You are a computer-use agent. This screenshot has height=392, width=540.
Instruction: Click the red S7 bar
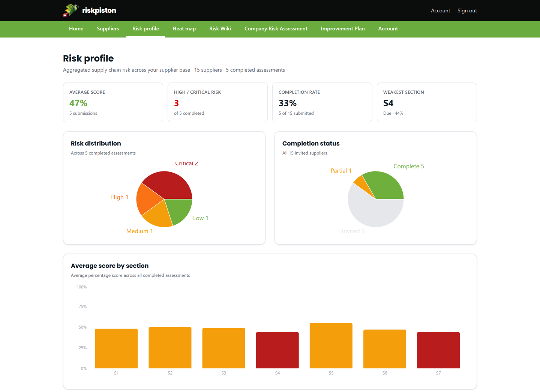[438, 350]
